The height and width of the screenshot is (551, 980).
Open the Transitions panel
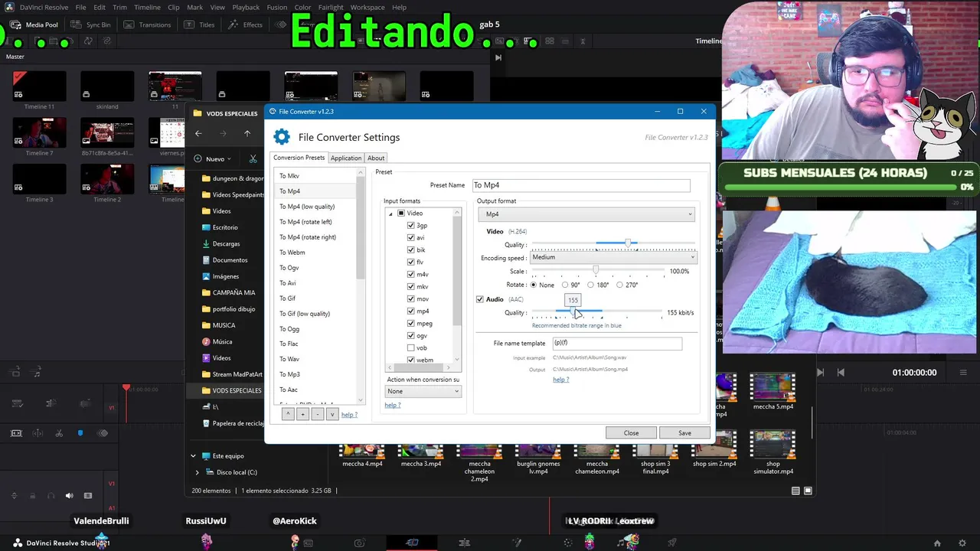[x=147, y=24]
